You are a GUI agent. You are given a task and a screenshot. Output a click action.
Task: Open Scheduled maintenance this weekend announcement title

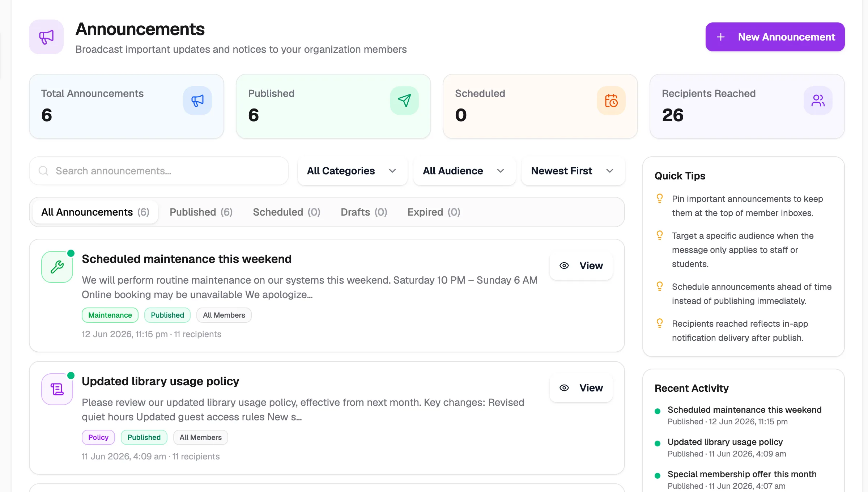coord(187,259)
